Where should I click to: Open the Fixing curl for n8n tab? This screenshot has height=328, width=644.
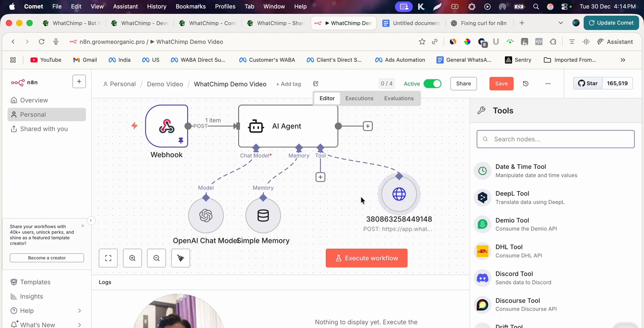479,23
